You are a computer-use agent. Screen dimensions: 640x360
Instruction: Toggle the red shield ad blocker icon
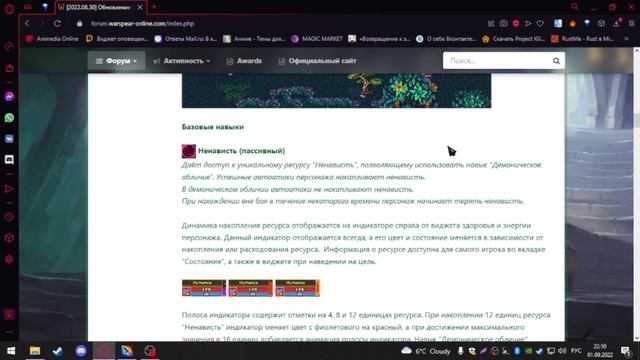point(516,24)
